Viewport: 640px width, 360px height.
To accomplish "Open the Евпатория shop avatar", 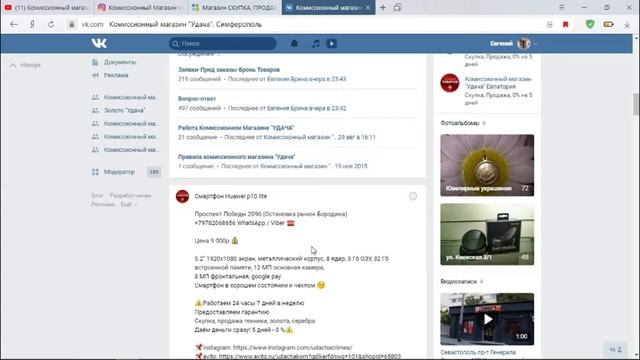I will 450,83.
